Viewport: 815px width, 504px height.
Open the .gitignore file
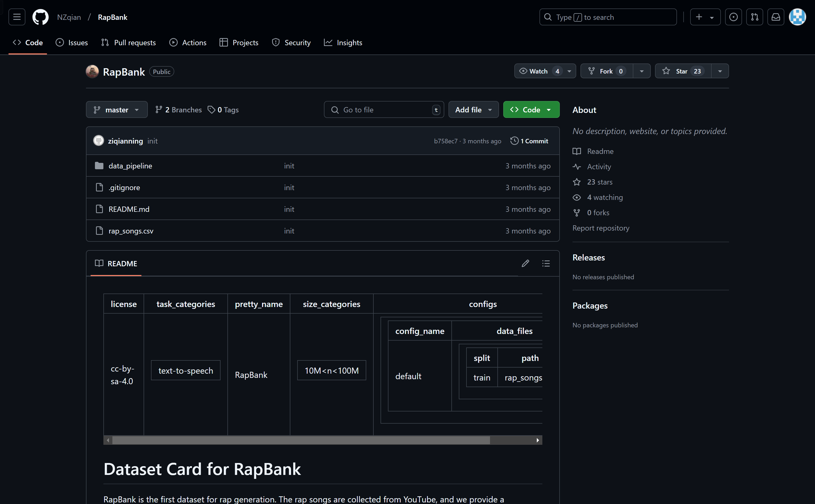(x=124, y=187)
